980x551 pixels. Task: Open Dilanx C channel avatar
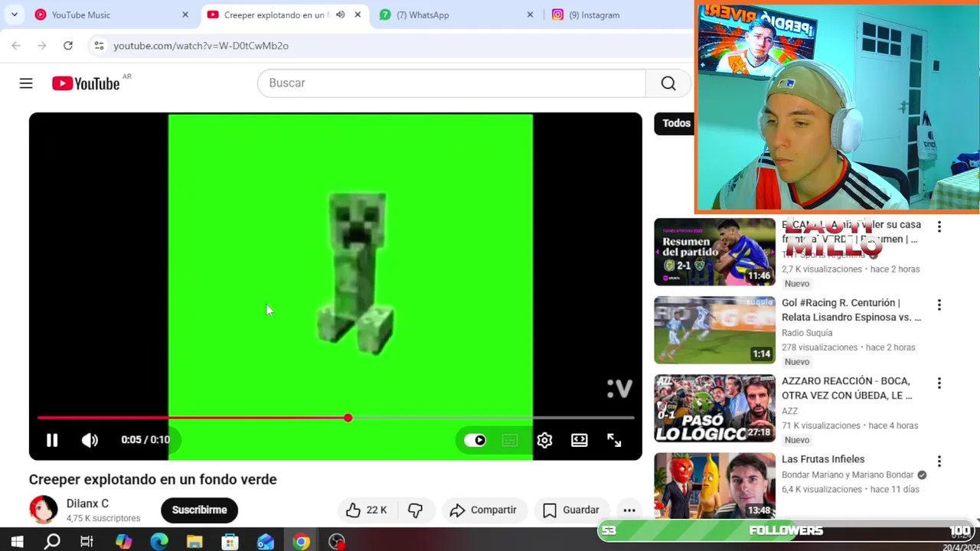43,510
